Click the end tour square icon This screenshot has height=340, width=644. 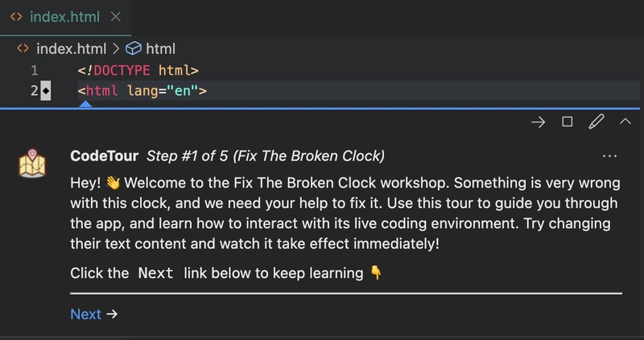(568, 122)
